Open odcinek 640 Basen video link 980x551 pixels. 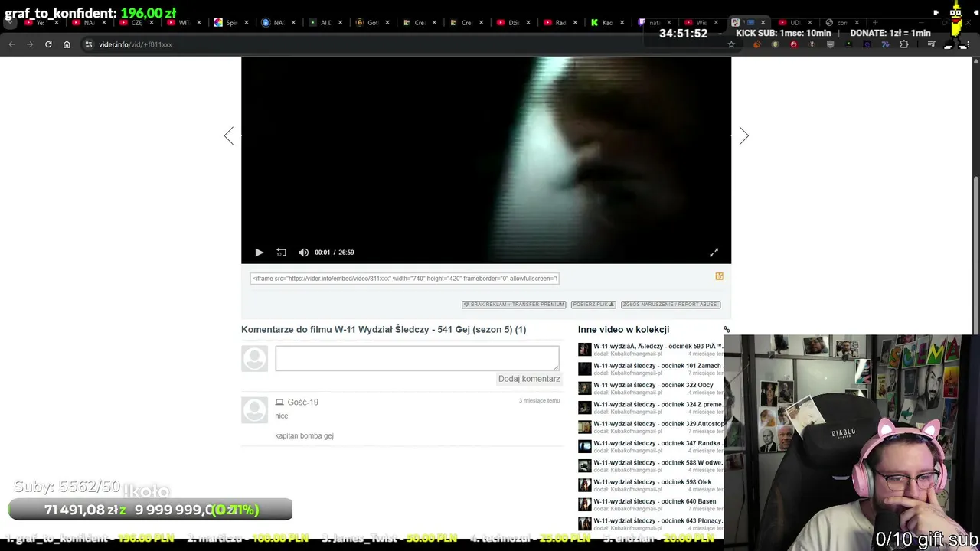[655, 501]
